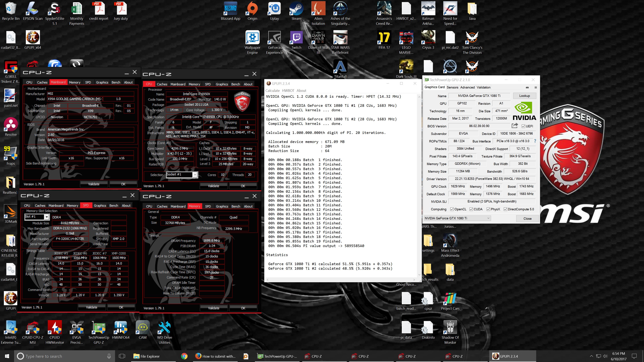This screenshot has height=362, width=644.
Task: Toggle the CUDA checkbox
Action: click(471, 209)
